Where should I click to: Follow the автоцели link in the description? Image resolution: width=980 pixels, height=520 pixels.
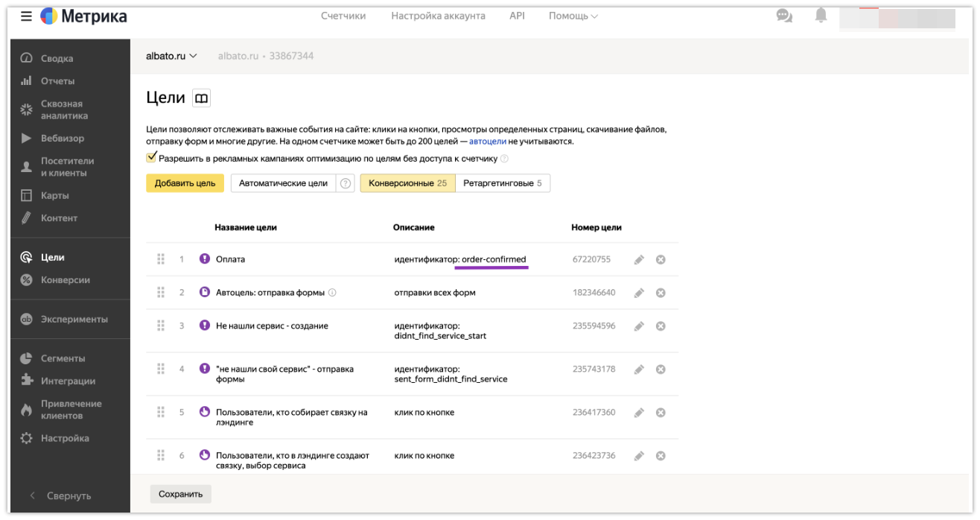tap(487, 141)
